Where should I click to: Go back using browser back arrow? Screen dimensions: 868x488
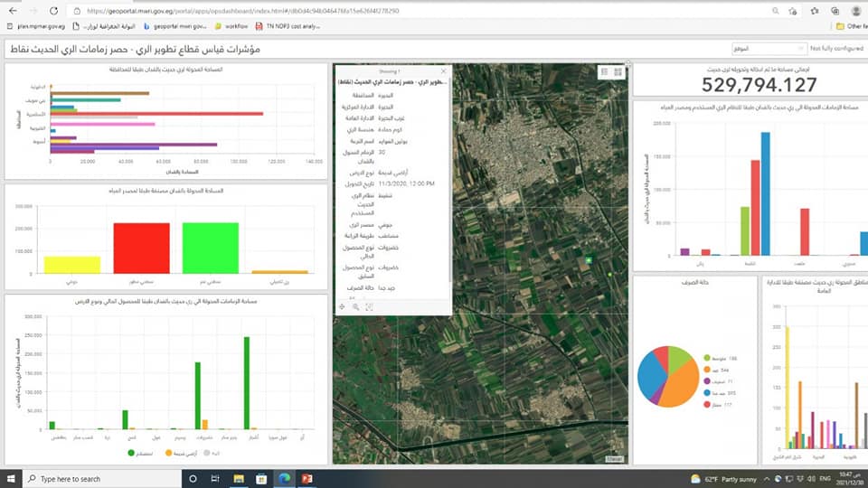click(11, 11)
